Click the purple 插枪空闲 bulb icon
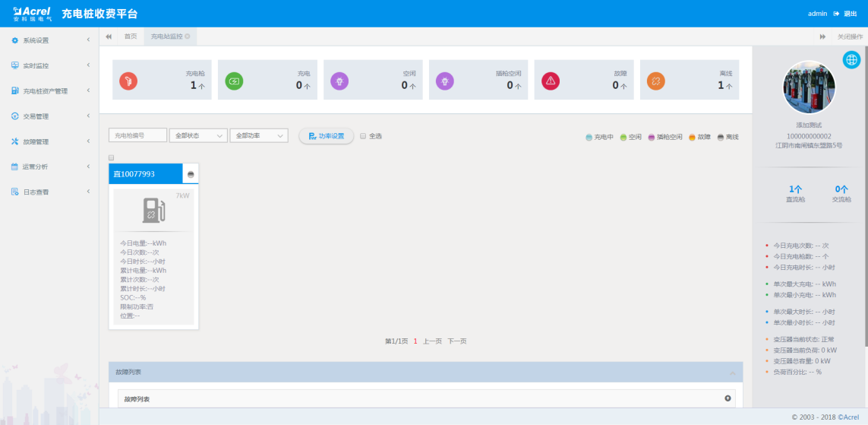 coord(445,81)
